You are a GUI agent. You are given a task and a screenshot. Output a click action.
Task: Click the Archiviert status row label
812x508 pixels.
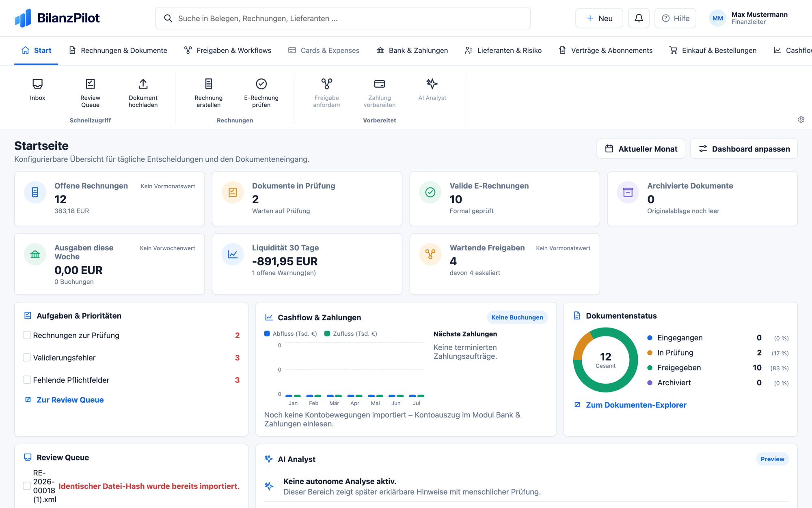pos(674,383)
